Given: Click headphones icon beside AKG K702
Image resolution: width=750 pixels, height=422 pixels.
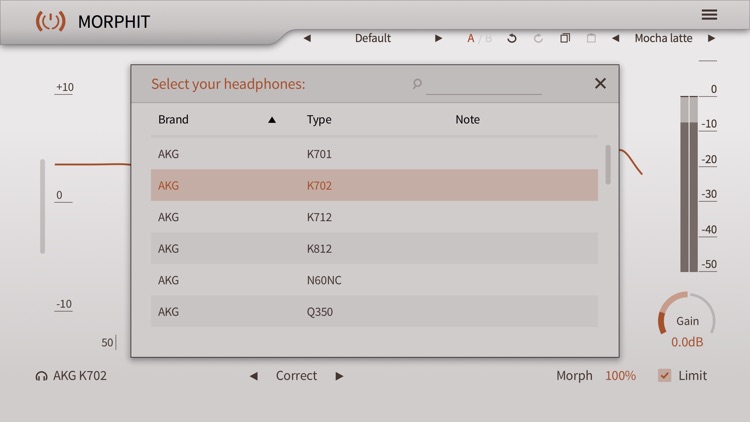Looking at the screenshot, I should 41,376.
